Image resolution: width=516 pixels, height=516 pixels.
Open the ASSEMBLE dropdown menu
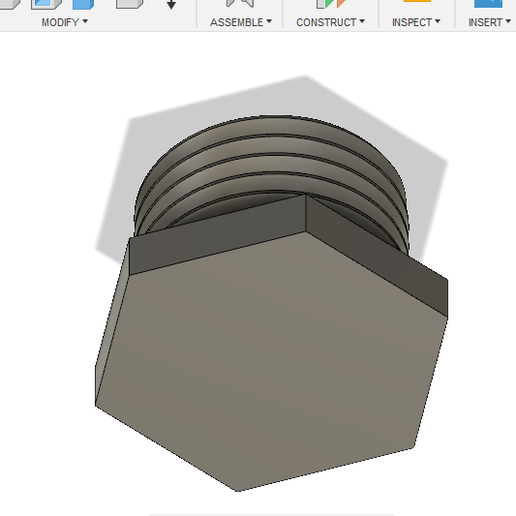(241, 22)
